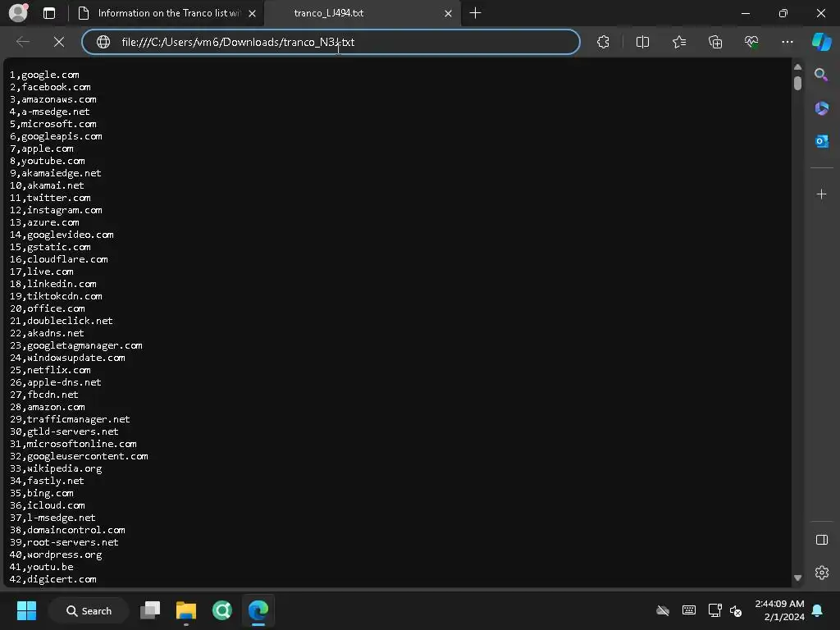Click scrollbar down arrow
840x630 pixels.
coord(797,578)
